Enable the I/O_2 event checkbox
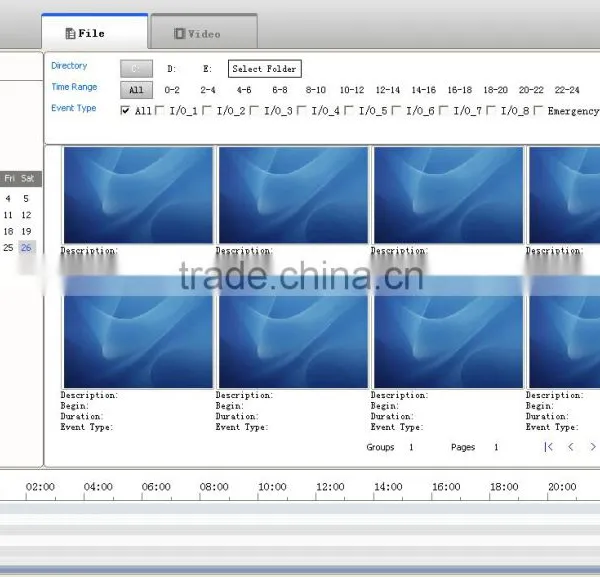600x577 pixels. [207, 111]
